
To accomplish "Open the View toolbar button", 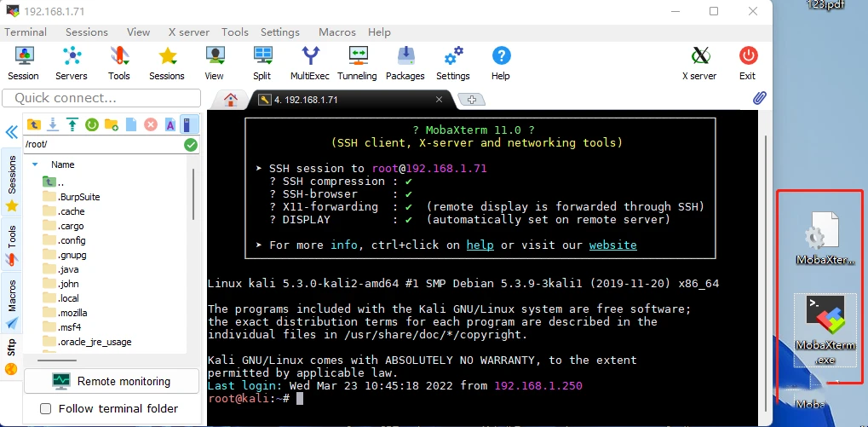I will (215, 64).
